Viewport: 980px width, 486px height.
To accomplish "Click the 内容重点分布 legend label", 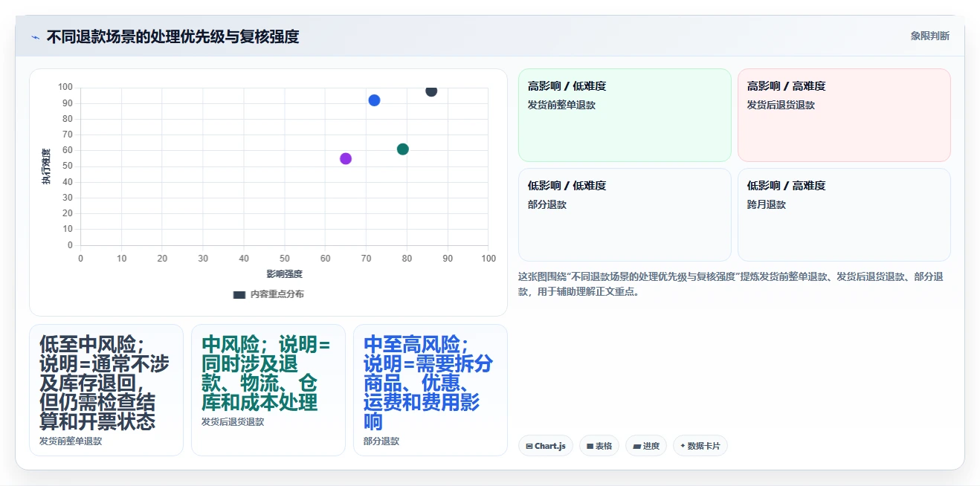I will tap(277, 294).
